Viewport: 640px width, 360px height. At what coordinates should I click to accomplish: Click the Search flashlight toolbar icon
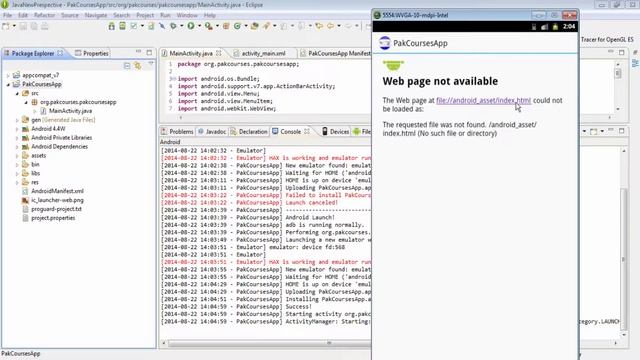[x=266, y=26]
